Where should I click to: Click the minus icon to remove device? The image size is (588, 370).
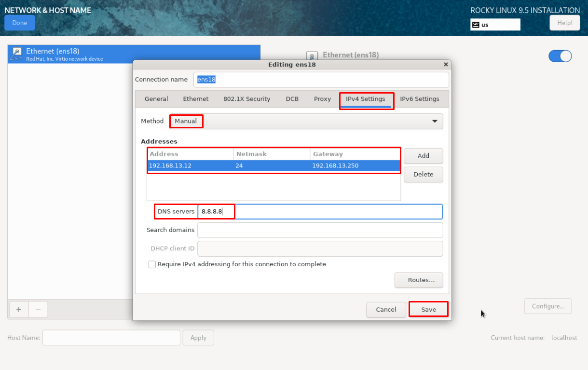pyautogui.click(x=39, y=309)
